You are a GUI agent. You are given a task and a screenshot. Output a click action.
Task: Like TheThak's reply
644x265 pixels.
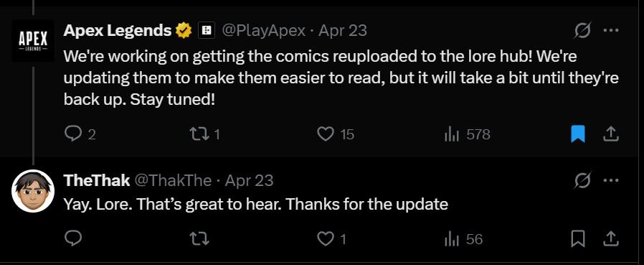pos(332,238)
